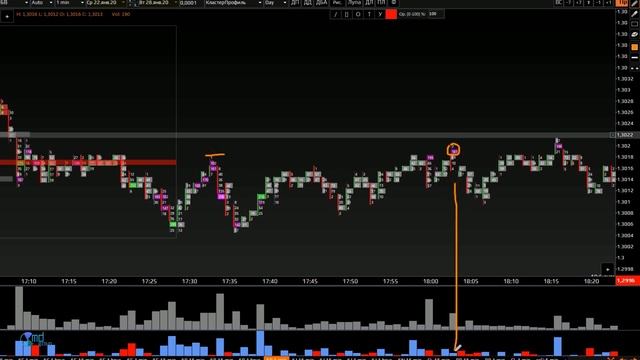Click the 17:30 time axis label
The image size is (640, 360).
tap(189, 281)
